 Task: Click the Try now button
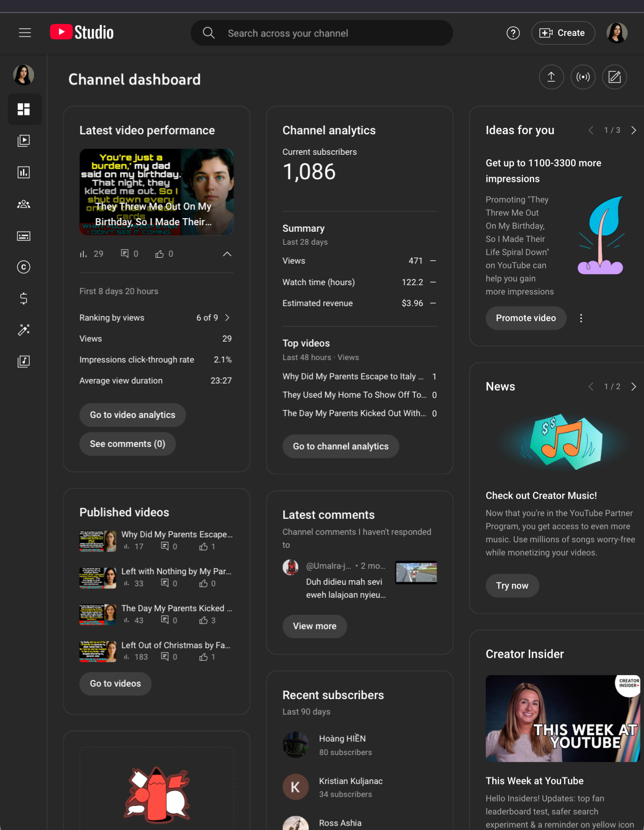pyautogui.click(x=512, y=586)
